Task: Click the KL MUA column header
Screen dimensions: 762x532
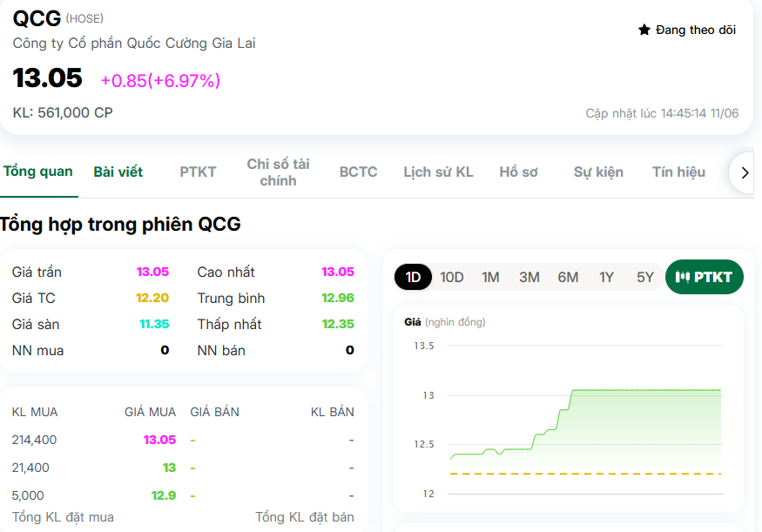Action: [35, 412]
